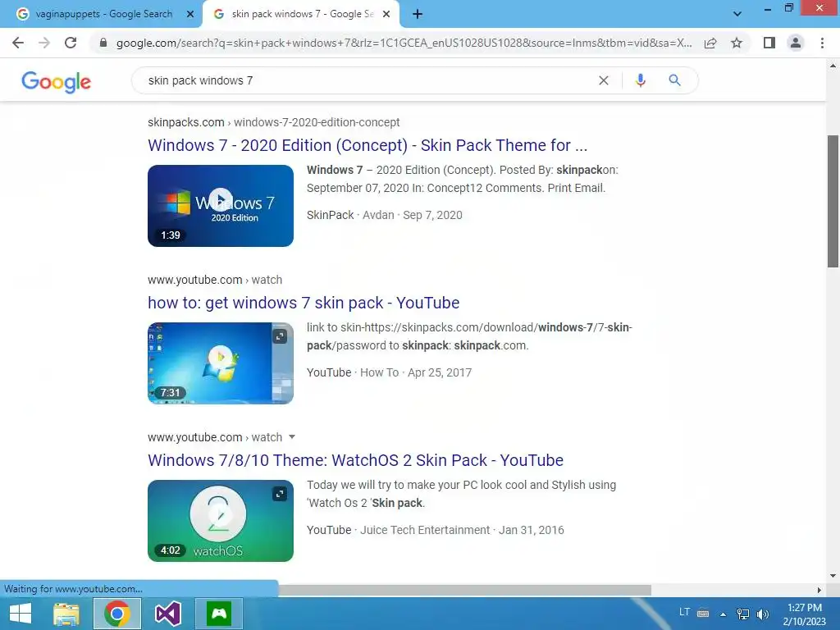
Task: Launch Visual Studio from the taskbar
Action: [x=167, y=614]
